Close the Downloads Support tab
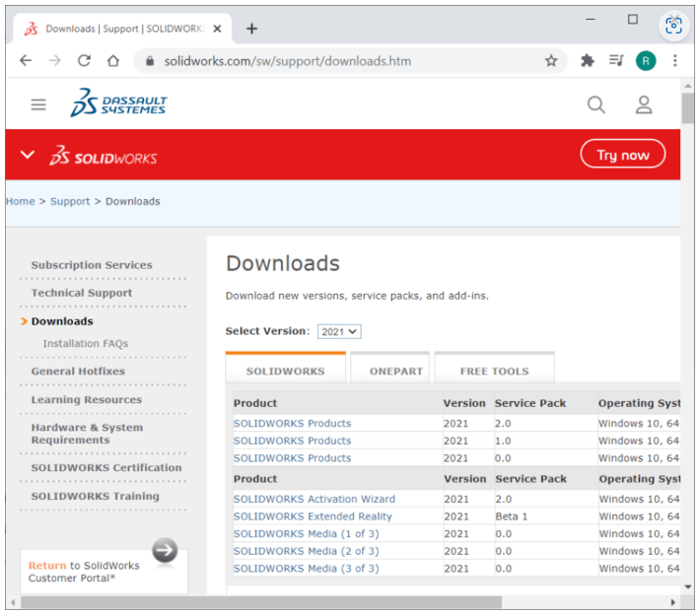The width and height of the screenshot is (700, 616). [x=218, y=29]
